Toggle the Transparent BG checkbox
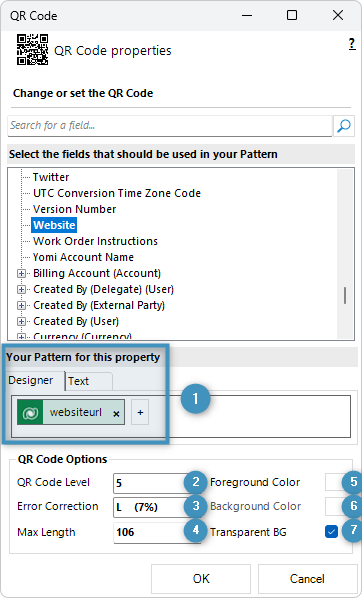Screen dimensions: 362x598 pos(331,531)
